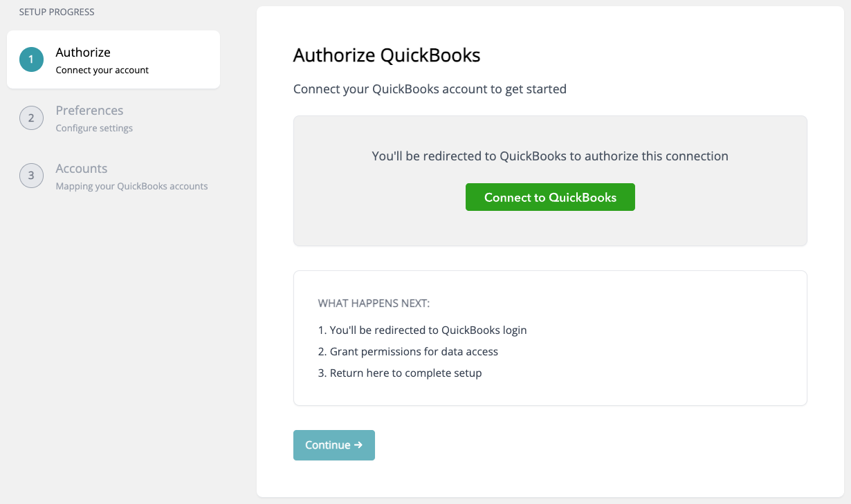Click the Authorize QuickBooks heading
Image resolution: width=851 pixels, height=504 pixels.
[387, 55]
